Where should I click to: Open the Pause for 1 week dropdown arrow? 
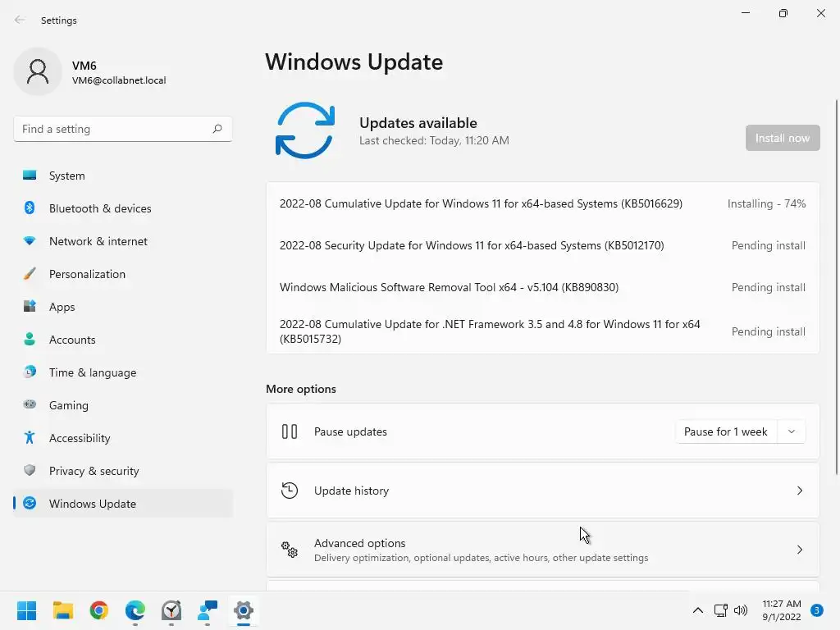pyautogui.click(x=792, y=431)
